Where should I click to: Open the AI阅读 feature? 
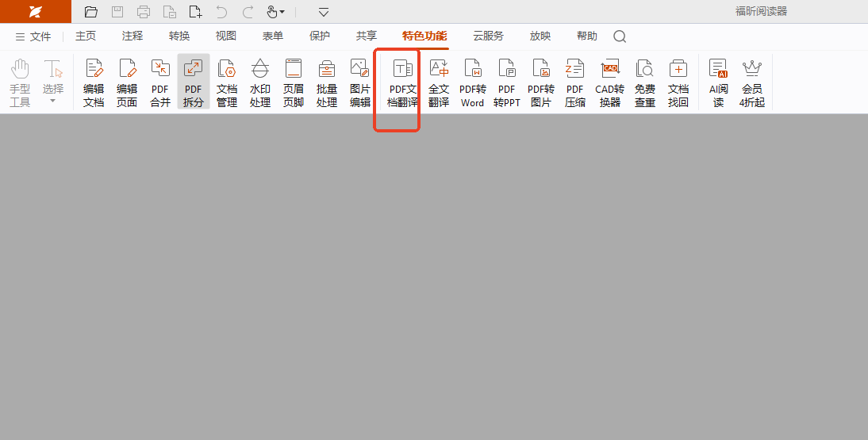pyautogui.click(x=718, y=82)
